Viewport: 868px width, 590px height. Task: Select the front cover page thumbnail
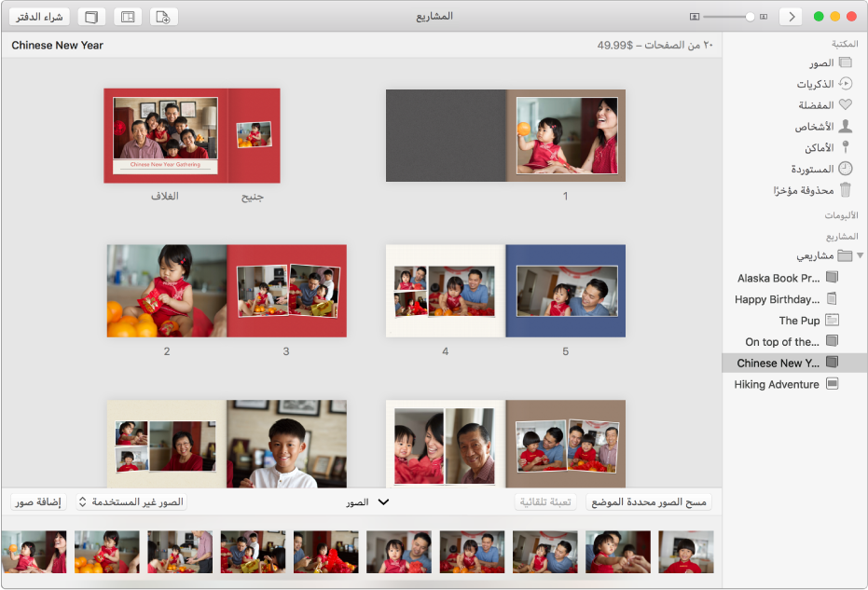pos(166,135)
